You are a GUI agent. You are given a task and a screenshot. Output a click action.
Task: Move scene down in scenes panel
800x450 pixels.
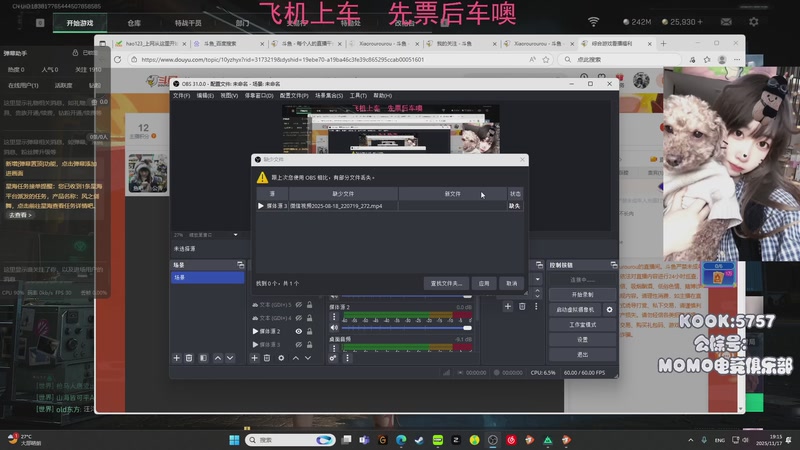pyautogui.click(x=230, y=358)
